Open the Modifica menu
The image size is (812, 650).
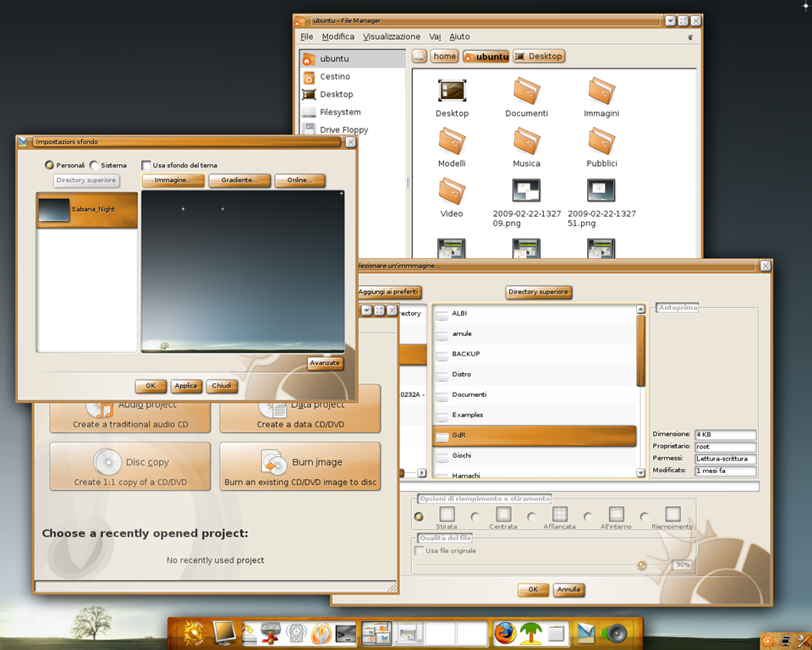(x=338, y=36)
